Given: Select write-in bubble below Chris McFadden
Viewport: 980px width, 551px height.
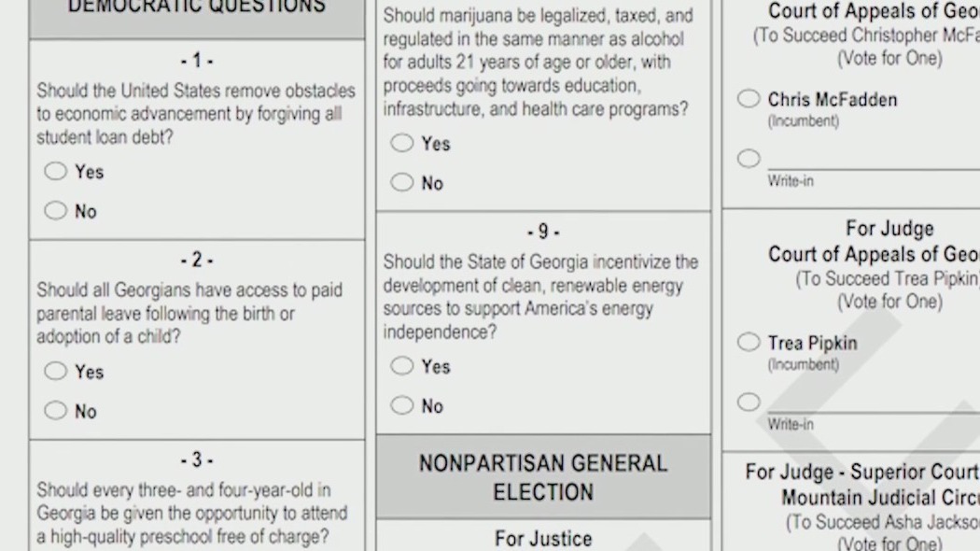Looking at the screenshot, I should pos(749,158).
